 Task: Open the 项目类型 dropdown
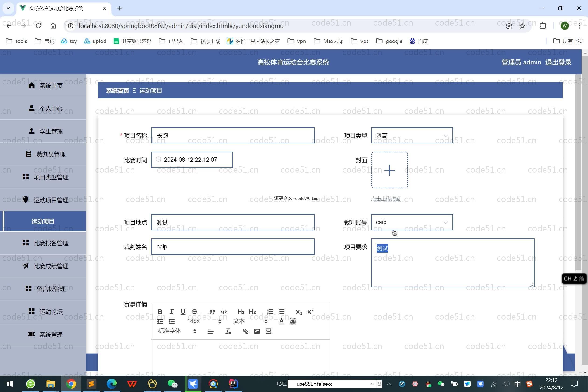[412, 136]
